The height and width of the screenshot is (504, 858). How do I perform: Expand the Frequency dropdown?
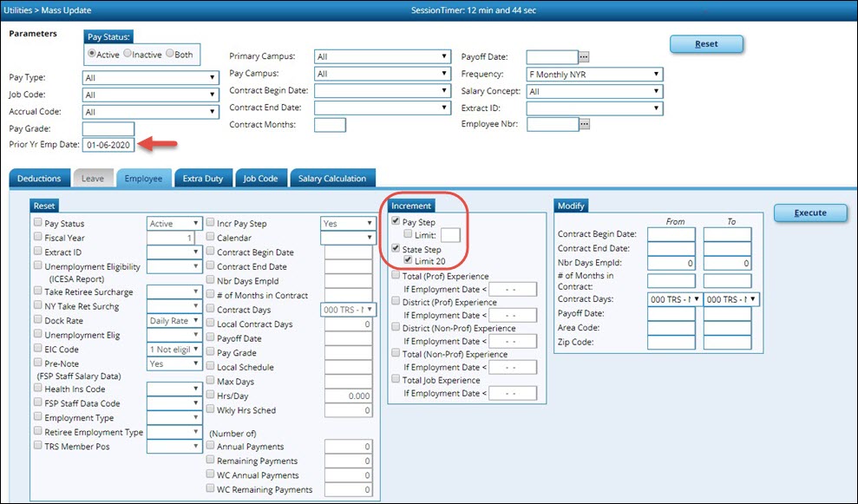point(594,75)
